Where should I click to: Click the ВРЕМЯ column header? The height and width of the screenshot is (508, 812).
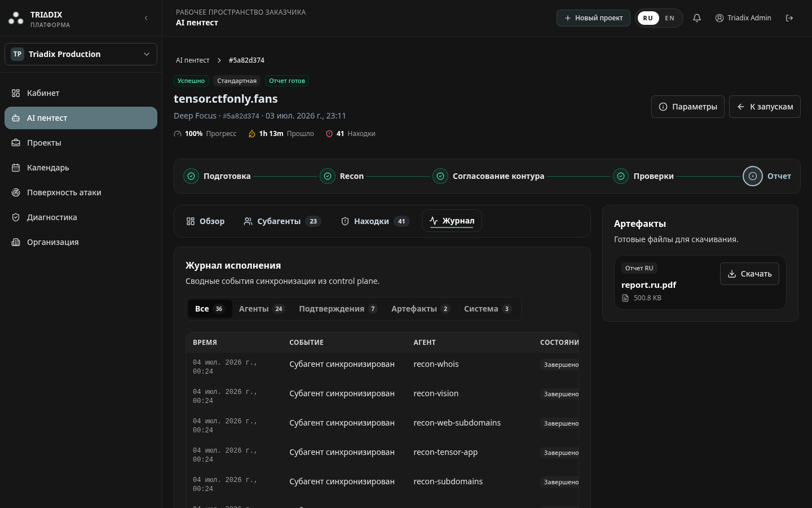205,343
